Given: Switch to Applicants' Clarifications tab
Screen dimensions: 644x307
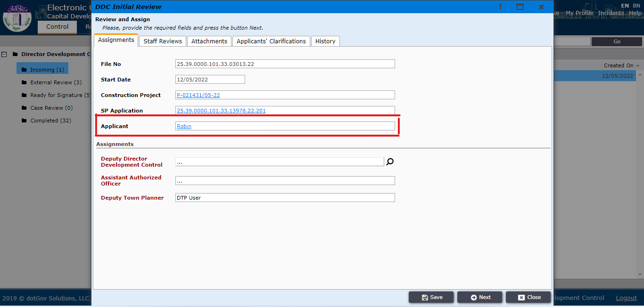Looking at the screenshot, I should (x=271, y=41).
